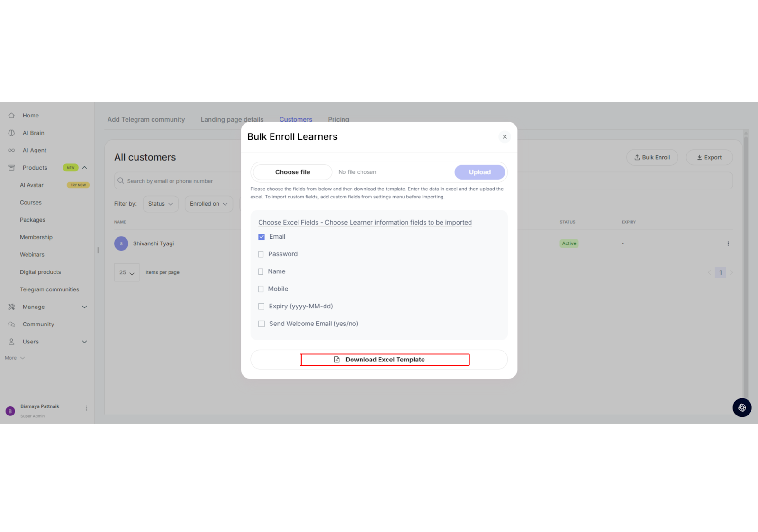Click the Shivanshi Tyagi avatar
Viewport: 758px width, 532px height.
[121, 243]
